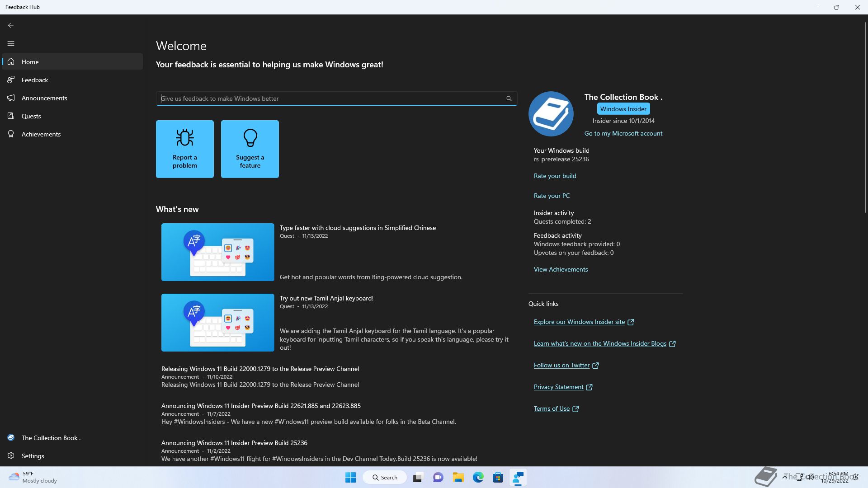Open the Chat app on taskbar
868x488 pixels.
click(438, 478)
